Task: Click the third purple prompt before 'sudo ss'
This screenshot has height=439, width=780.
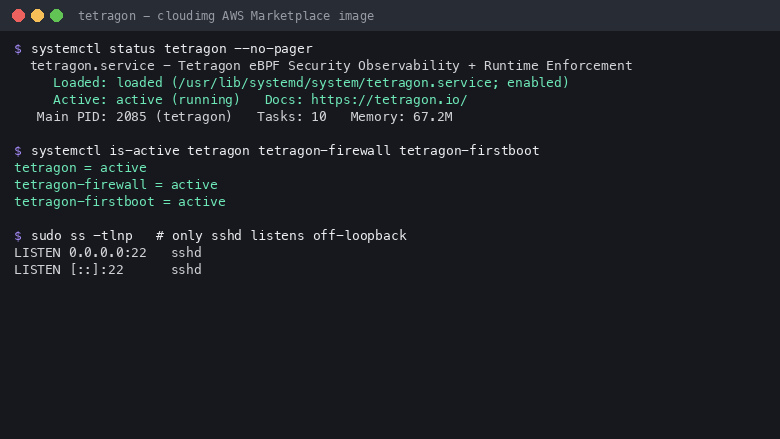Action: tap(18, 236)
